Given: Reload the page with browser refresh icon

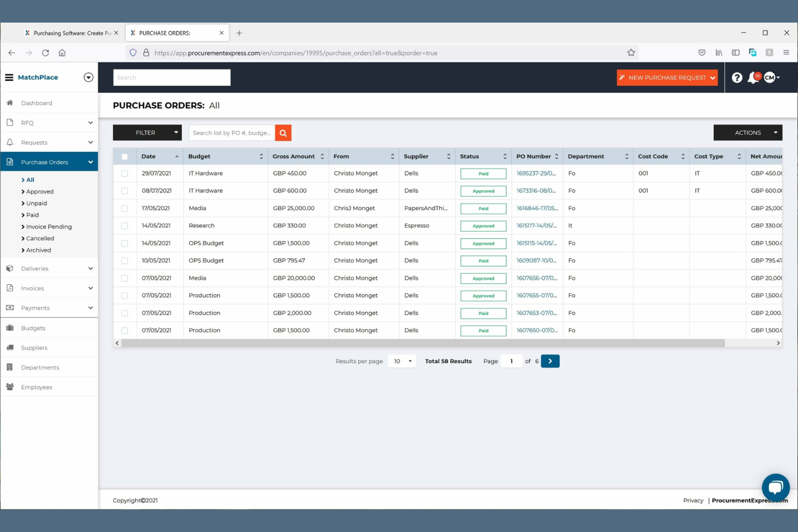Looking at the screenshot, I should (x=45, y=53).
